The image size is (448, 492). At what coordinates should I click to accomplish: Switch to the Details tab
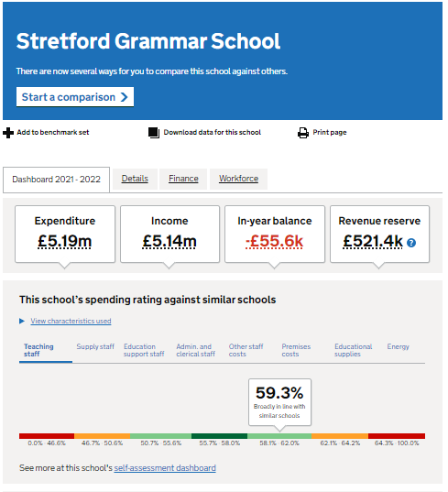click(x=135, y=179)
